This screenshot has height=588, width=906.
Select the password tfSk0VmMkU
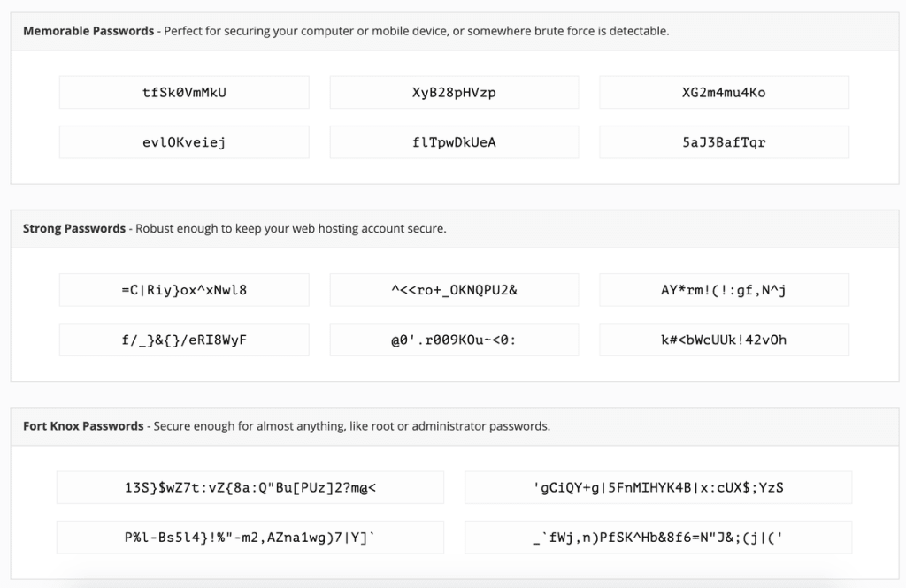coord(183,92)
